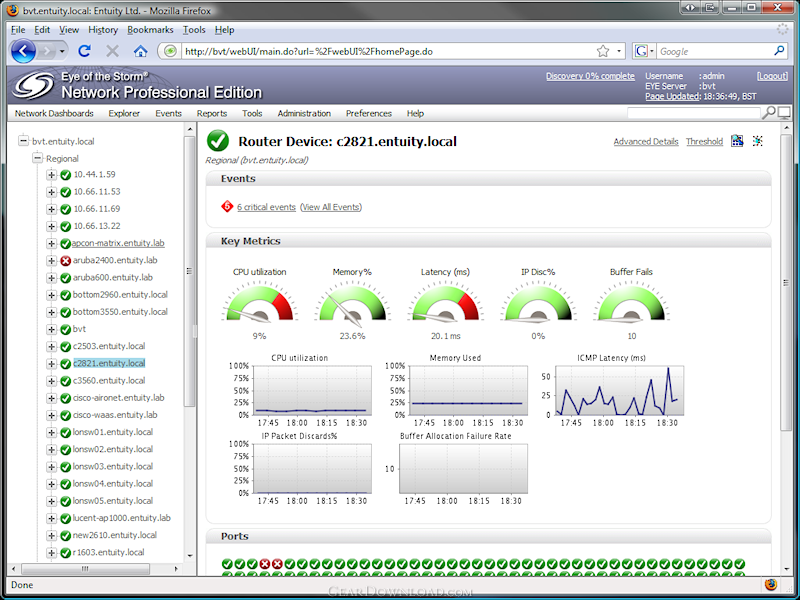The width and height of the screenshot is (800, 600).
Task: Click the topology star icon near Threshold
Action: pyautogui.click(x=758, y=141)
